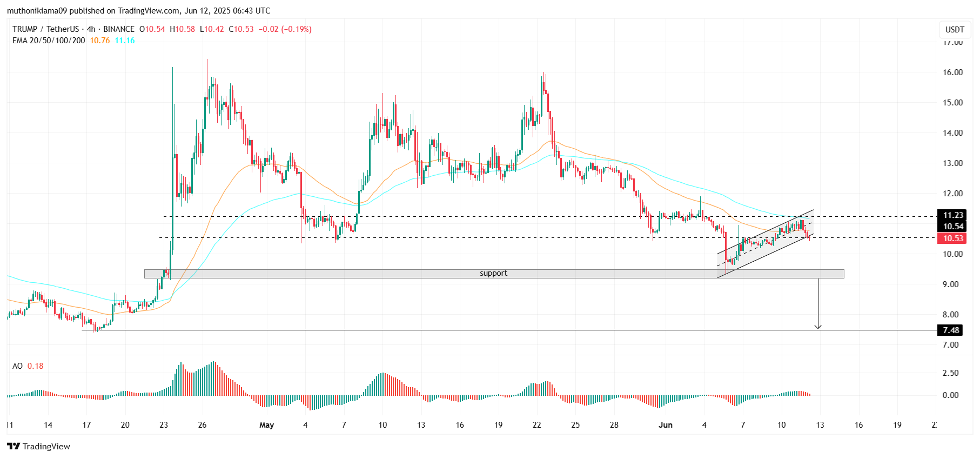Image resolution: width=980 pixels, height=458 pixels.
Task: Click the 7.48 target price label
Action: tap(951, 330)
